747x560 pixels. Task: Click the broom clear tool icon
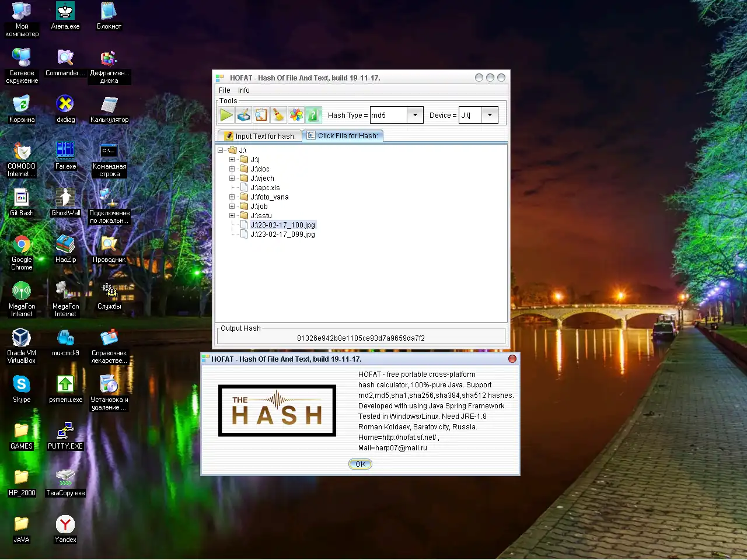[x=279, y=115]
